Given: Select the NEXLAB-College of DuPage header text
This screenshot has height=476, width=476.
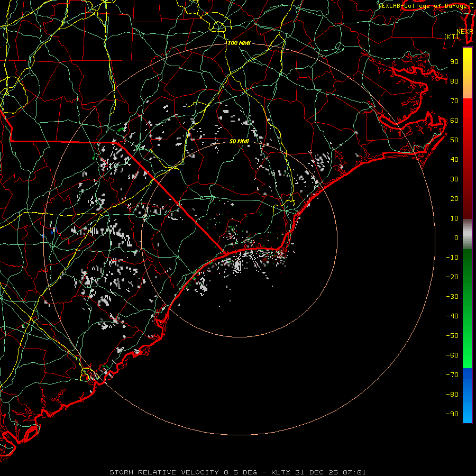Looking at the screenshot, I should (x=422, y=6).
